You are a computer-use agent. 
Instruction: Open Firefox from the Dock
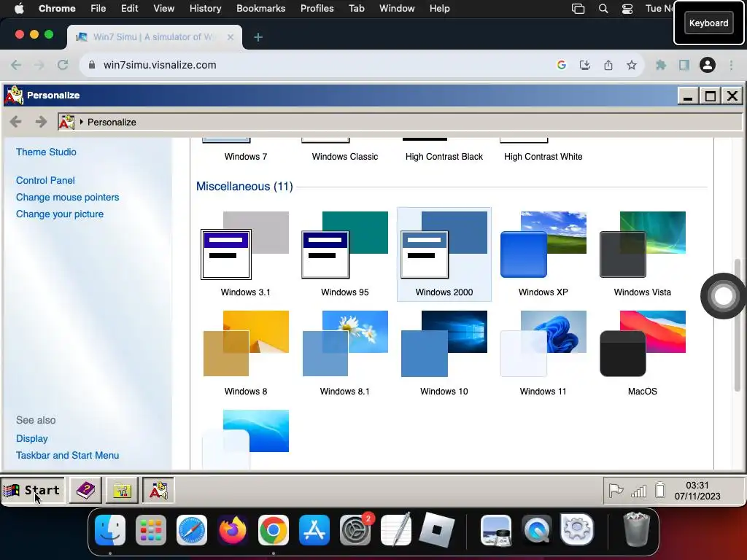tap(233, 530)
